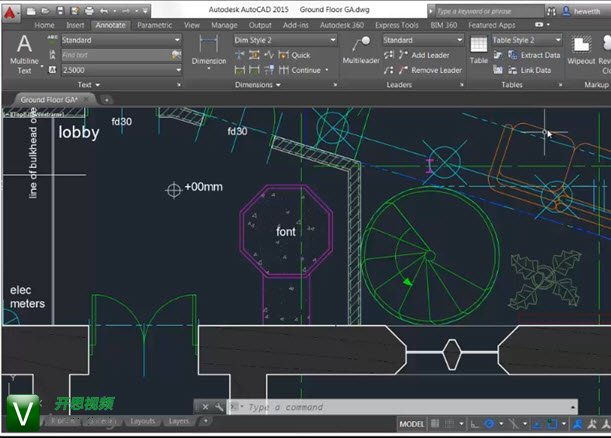
Task: Toggle grid display in status bar
Action: [437, 423]
